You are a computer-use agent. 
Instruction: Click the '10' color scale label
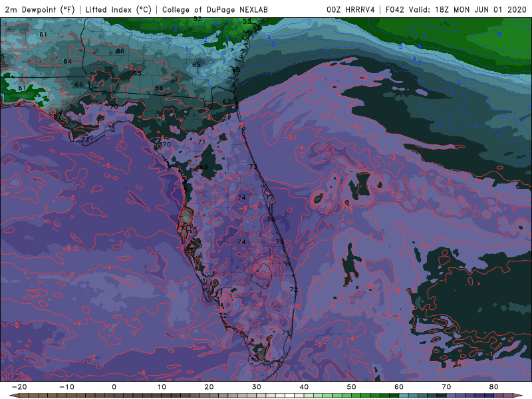pos(162,387)
